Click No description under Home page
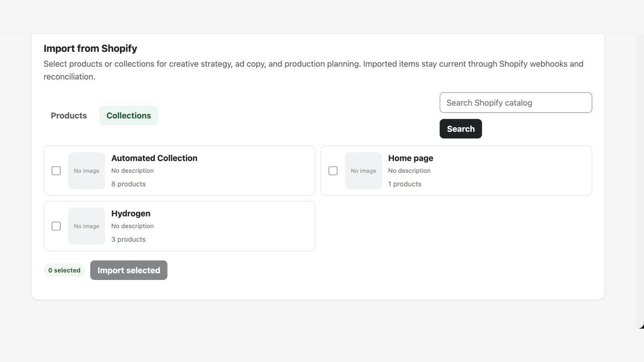 (409, 171)
